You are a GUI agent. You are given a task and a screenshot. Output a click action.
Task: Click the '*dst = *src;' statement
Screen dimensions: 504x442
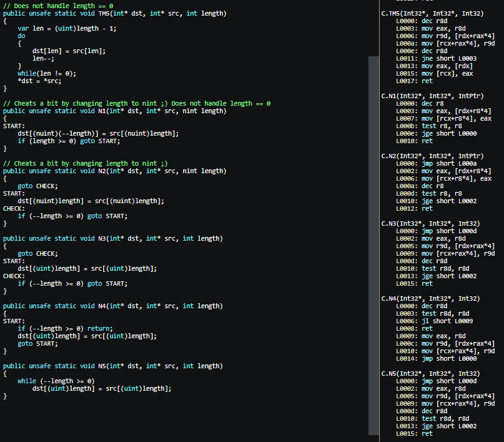(x=39, y=81)
